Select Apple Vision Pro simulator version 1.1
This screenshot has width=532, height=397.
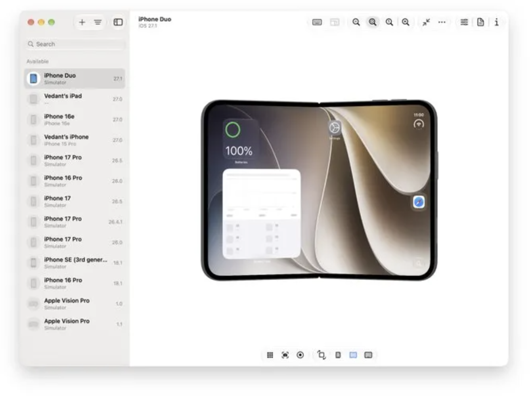click(75, 324)
